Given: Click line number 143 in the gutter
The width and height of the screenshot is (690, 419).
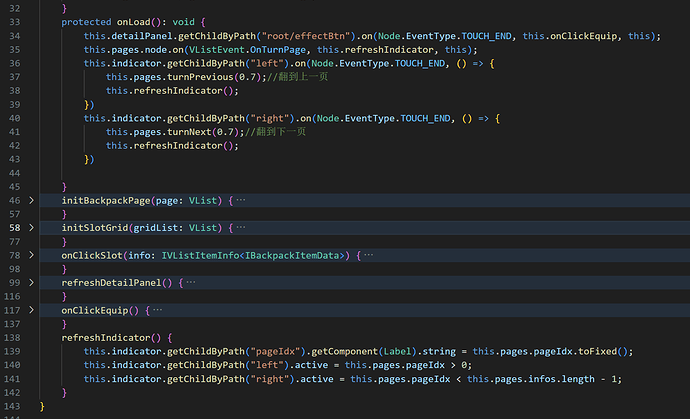Looking at the screenshot, I should click(12, 406).
